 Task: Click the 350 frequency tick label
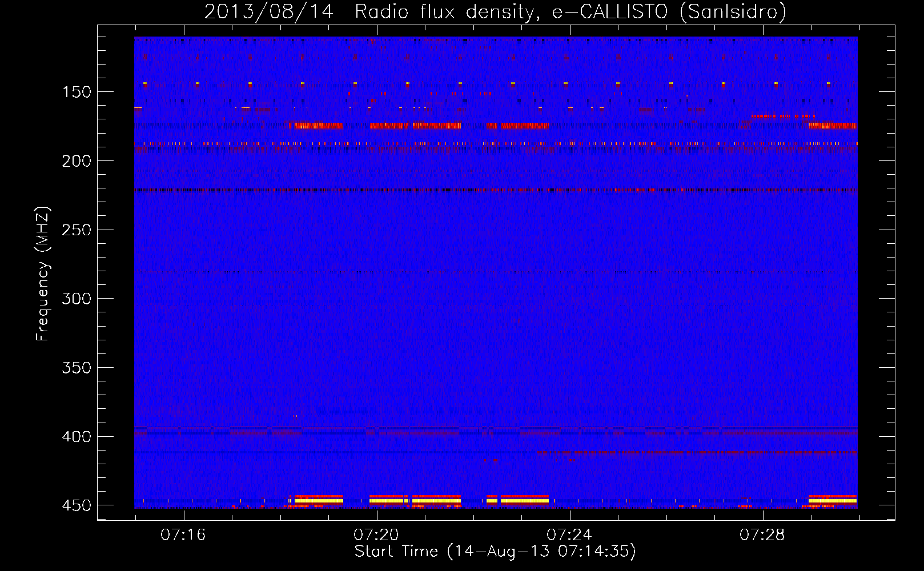77,368
